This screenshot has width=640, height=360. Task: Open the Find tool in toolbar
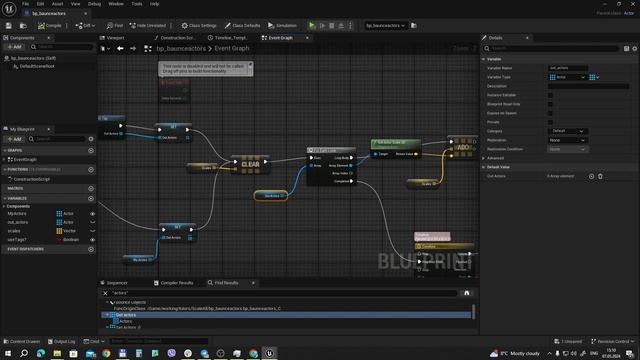click(115, 25)
